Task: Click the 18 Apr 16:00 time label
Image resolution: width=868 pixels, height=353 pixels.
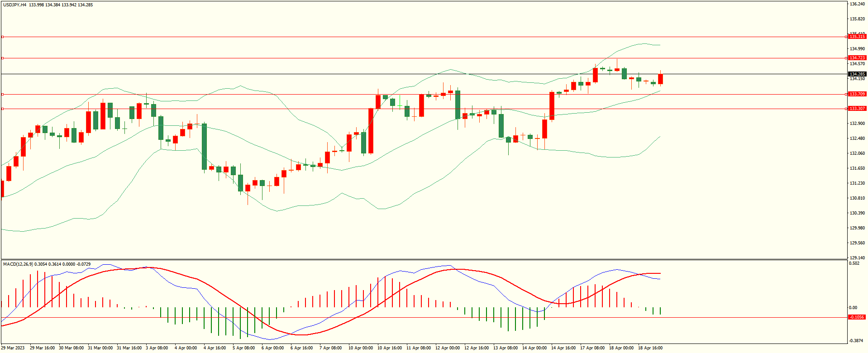Action: (x=650, y=348)
